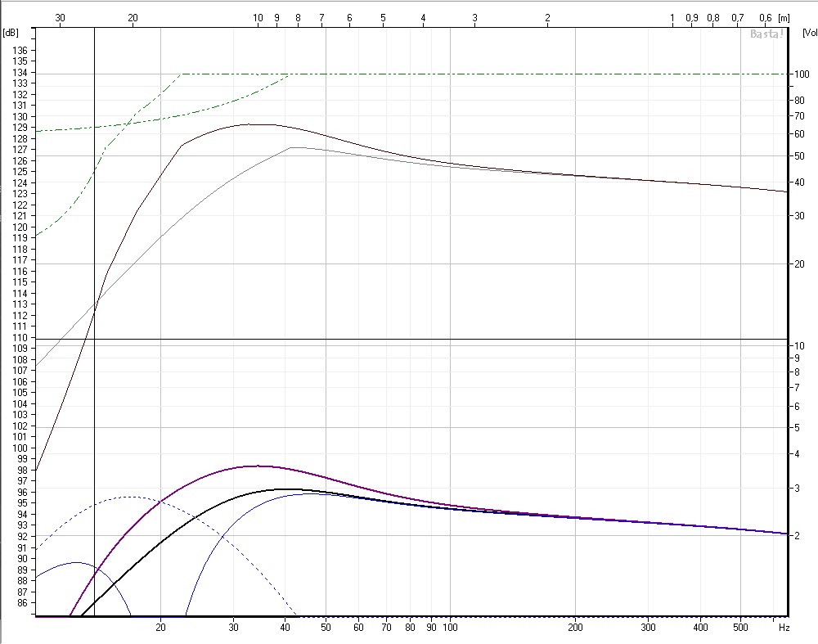Click the 500 label on bottom frequency axis
Viewport: 818px width, 644px height.
click(x=739, y=628)
